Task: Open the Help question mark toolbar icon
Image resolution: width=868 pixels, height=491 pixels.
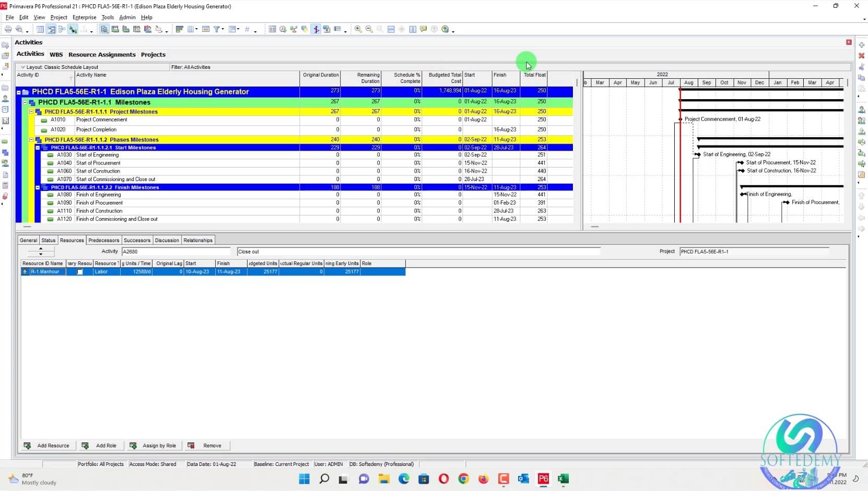Action: (x=445, y=29)
